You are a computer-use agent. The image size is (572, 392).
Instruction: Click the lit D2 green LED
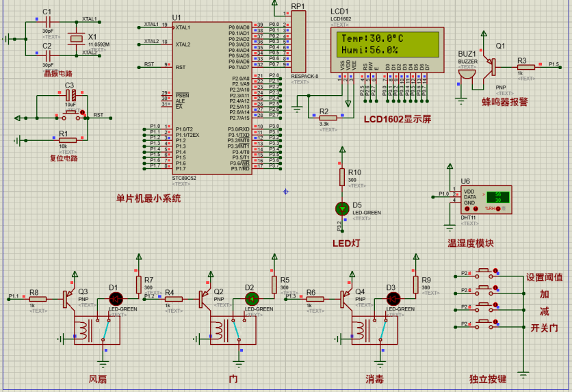tap(252, 299)
